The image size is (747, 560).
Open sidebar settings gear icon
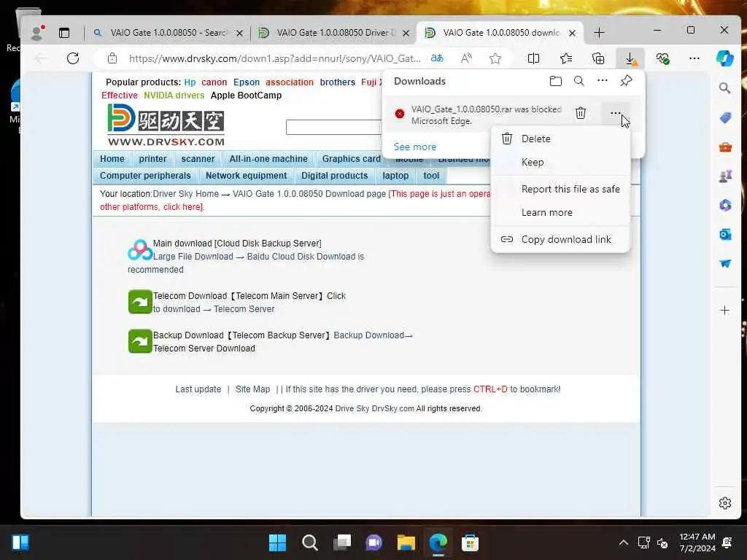click(x=725, y=503)
